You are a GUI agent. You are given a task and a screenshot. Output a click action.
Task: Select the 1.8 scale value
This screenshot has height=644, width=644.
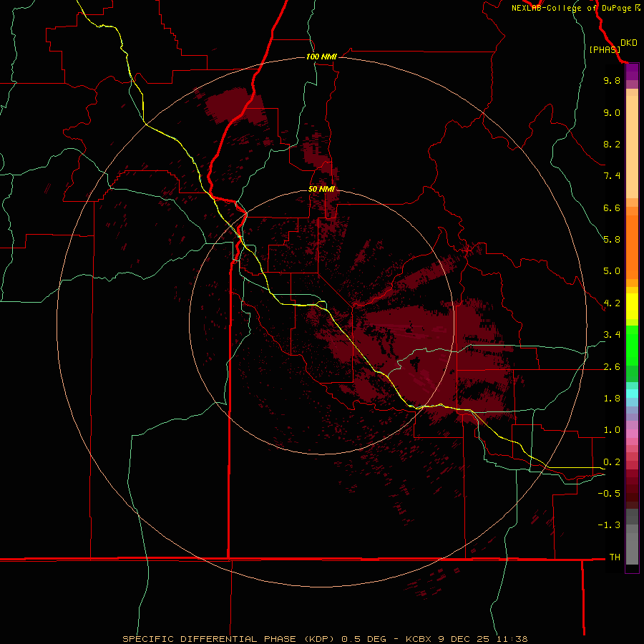pos(612,399)
